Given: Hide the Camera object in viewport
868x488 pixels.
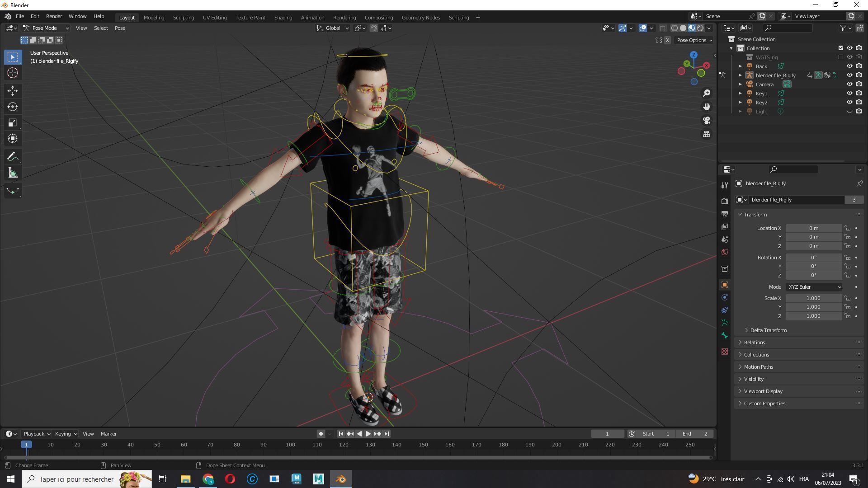Looking at the screenshot, I should point(849,84).
